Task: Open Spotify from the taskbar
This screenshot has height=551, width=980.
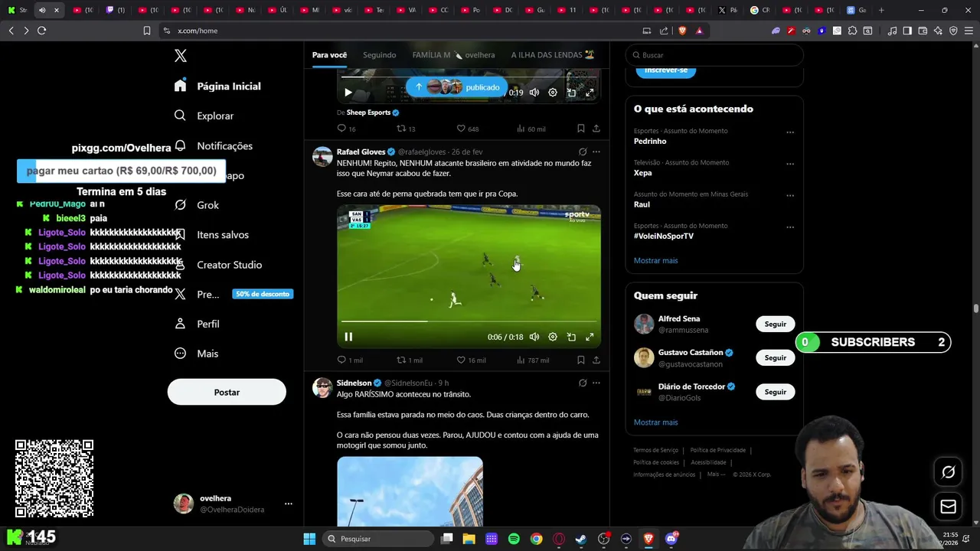Action: [x=514, y=539]
